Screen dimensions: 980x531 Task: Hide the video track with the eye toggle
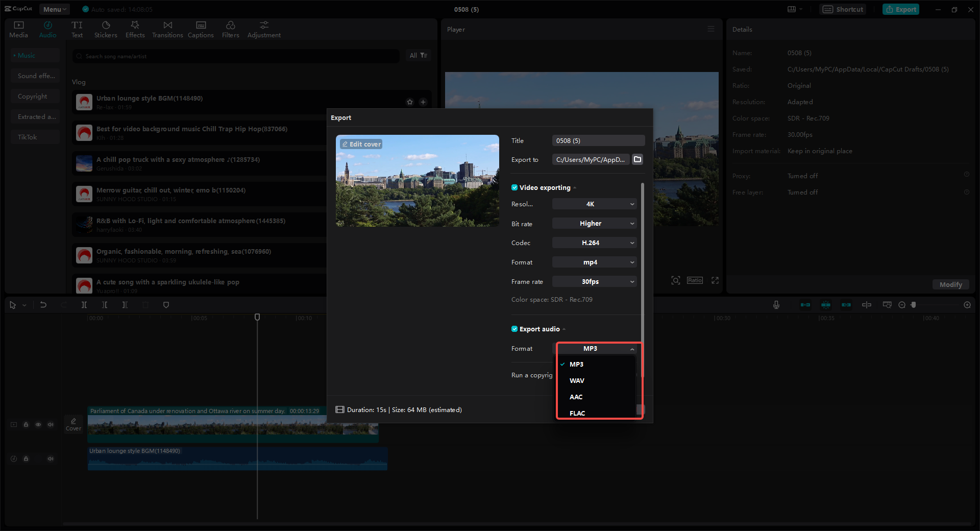(38, 424)
